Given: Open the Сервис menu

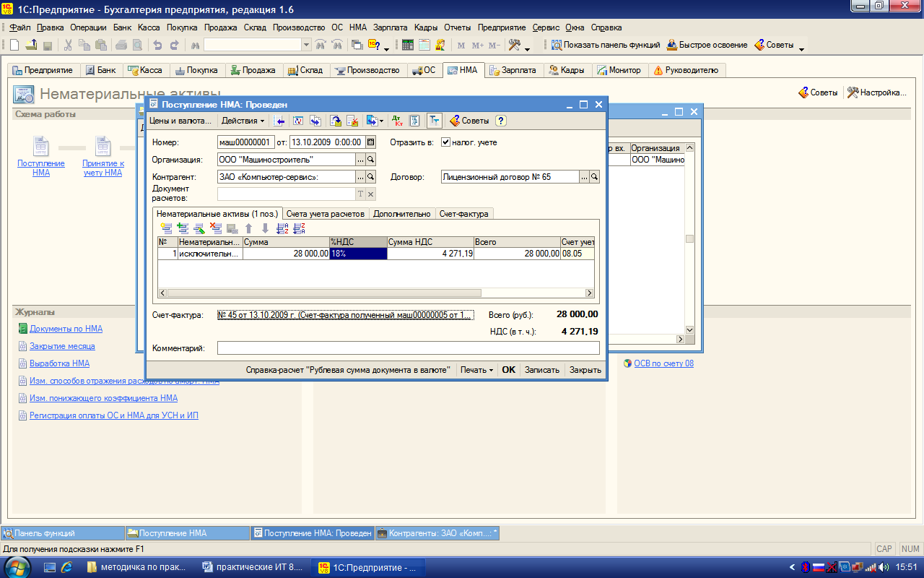Looking at the screenshot, I should (546, 27).
